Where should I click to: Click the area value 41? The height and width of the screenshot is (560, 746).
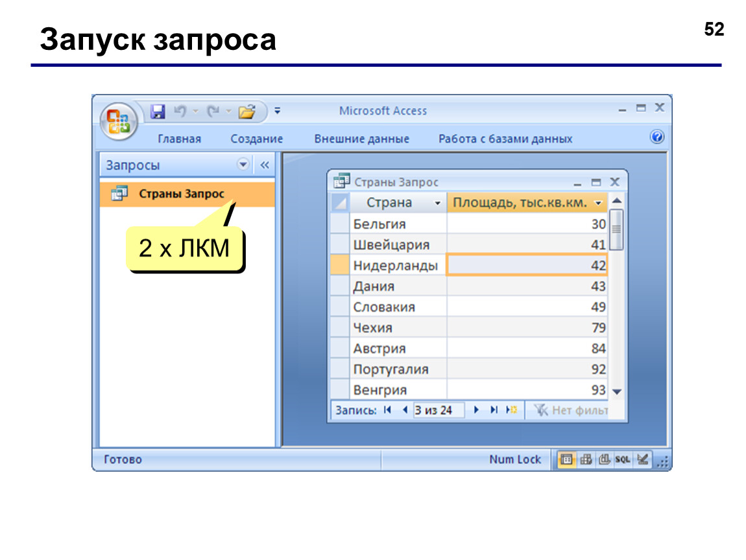coord(527,245)
